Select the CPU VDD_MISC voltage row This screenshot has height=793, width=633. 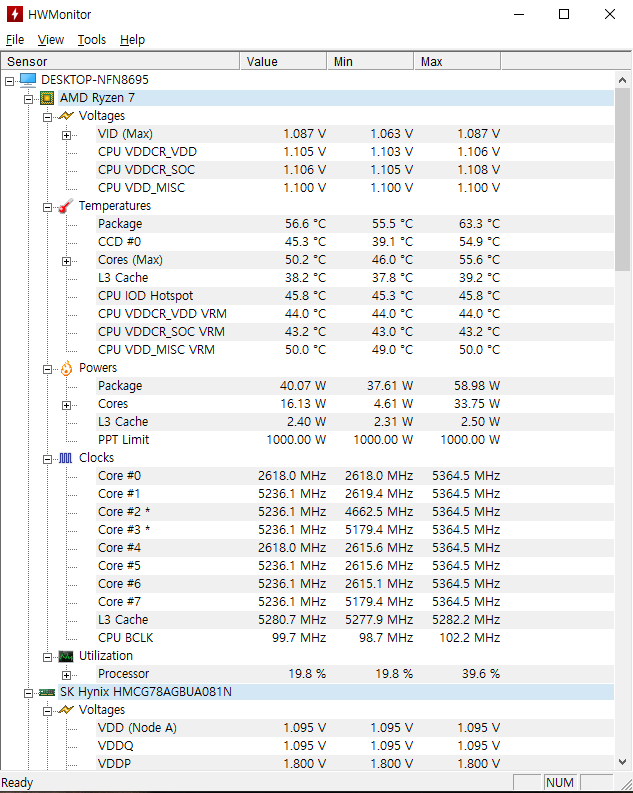coord(355,188)
